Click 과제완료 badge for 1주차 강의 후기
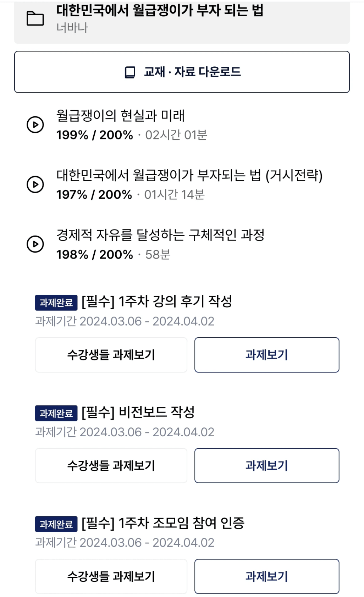Screen dimensions: 364x597 pyautogui.click(x=56, y=303)
